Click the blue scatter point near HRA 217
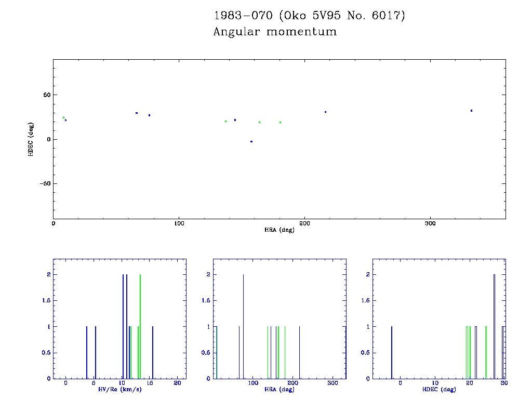532x399 pixels. pyautogui.click(x=326, y=112)
